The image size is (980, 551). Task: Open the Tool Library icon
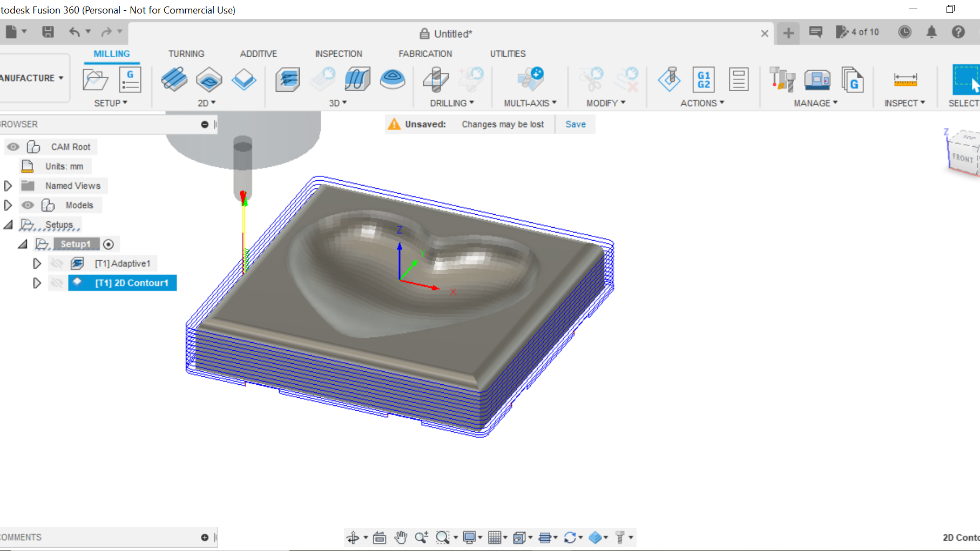[782, 79]
